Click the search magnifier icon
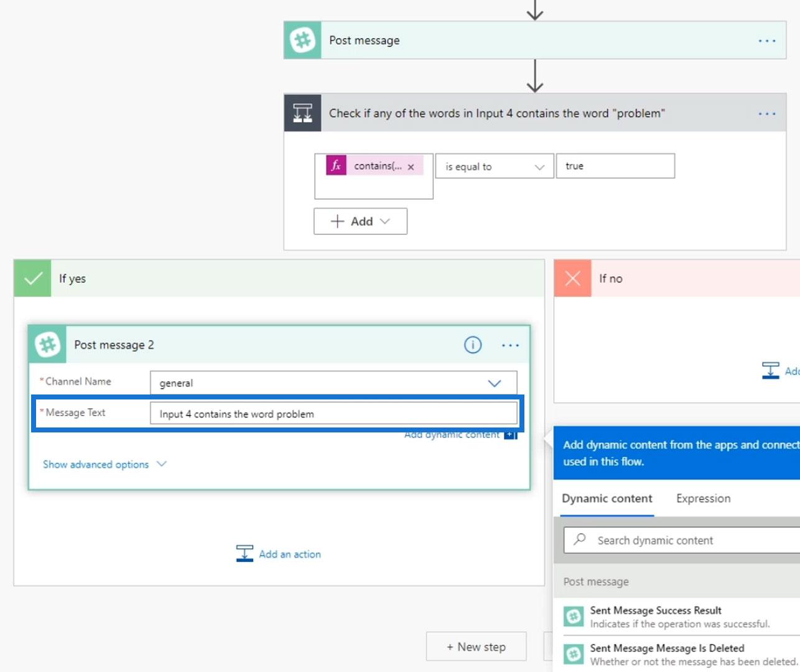 point(580,539)
